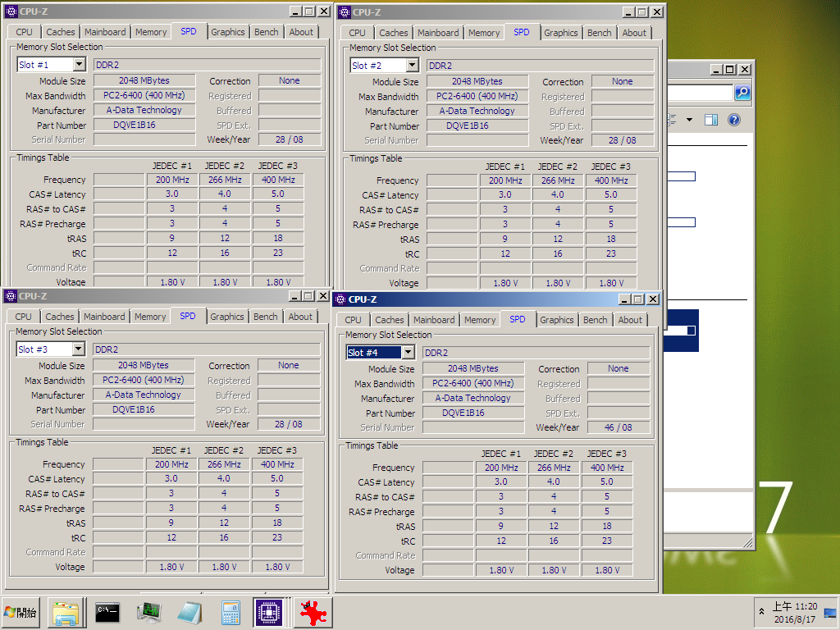Switch to CPU tab in Slot #1 window
The image size is (840, 630).
point(24,32)
